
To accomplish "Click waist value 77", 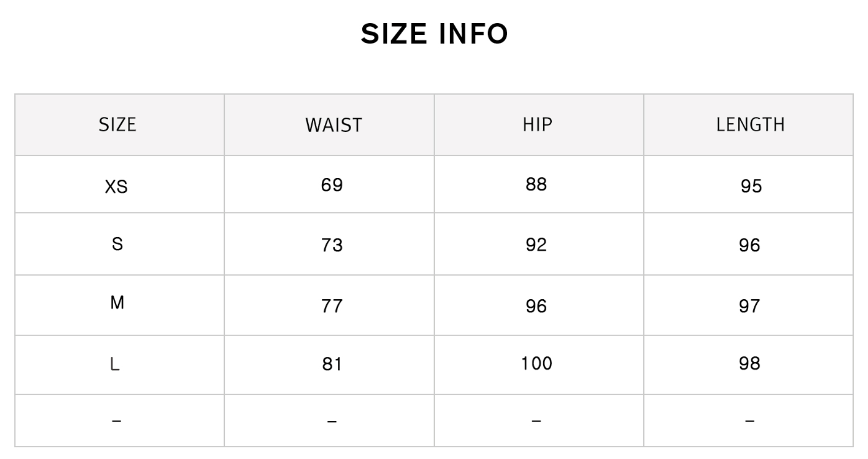I will (332, 306).
